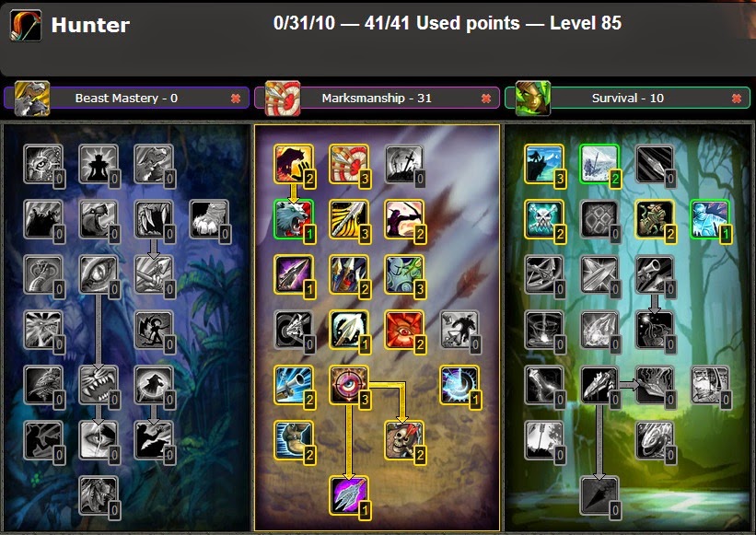Reset Marksmanship points using red X
This screenshot has width=756, height=535.
click(486, 99)
